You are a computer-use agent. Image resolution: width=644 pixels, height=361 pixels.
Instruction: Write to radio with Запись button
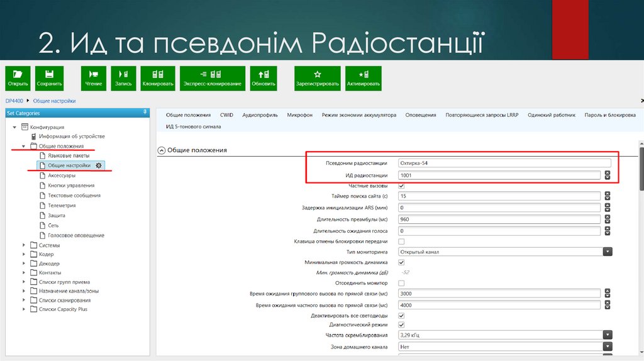pyautogui.click(x=123, y=78)
